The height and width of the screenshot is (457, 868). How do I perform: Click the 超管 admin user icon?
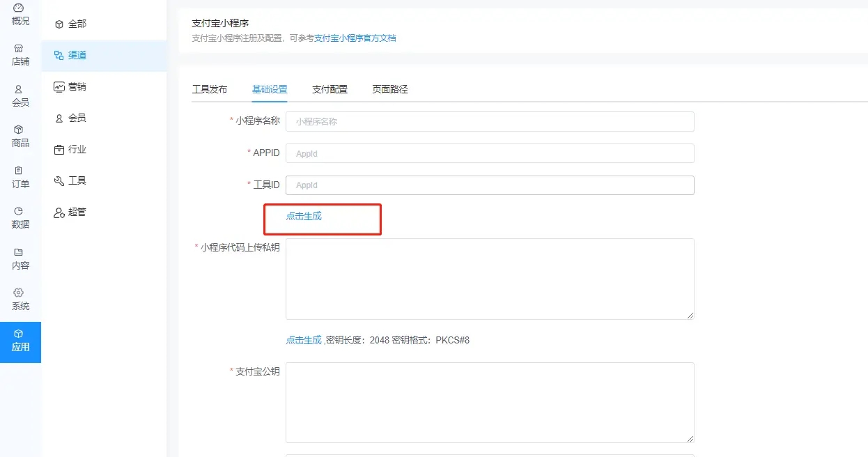pyautogui.click(x=59, y=212)
